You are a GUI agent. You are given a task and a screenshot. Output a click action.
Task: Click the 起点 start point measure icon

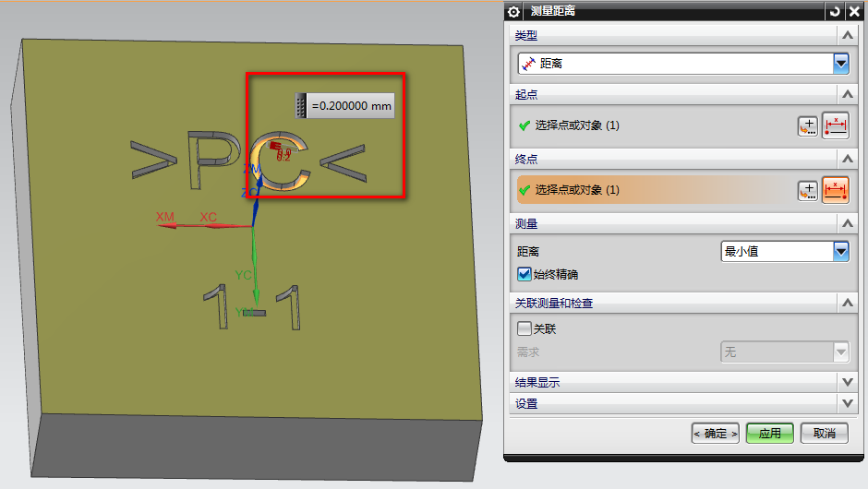[x=836, y=125]
